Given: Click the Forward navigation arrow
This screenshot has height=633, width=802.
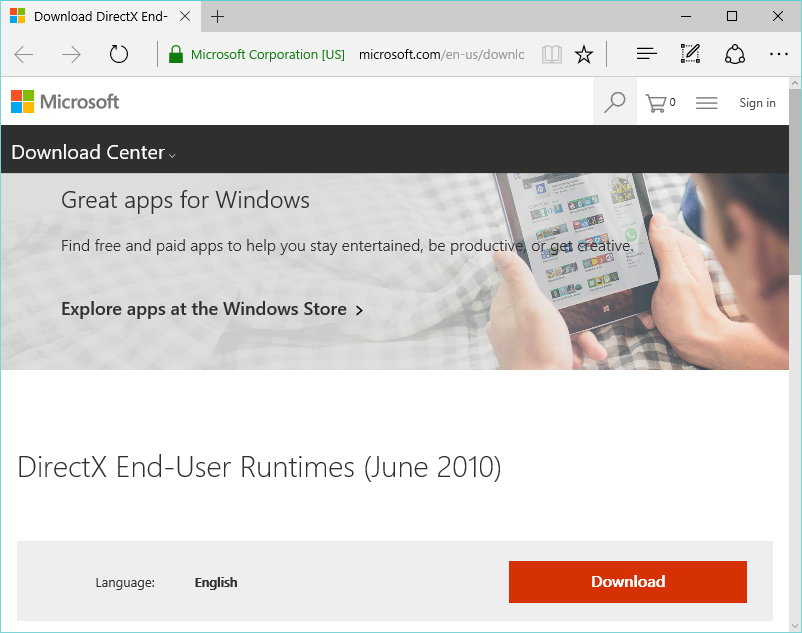Looking at the screenshot, I should (71, 54).
